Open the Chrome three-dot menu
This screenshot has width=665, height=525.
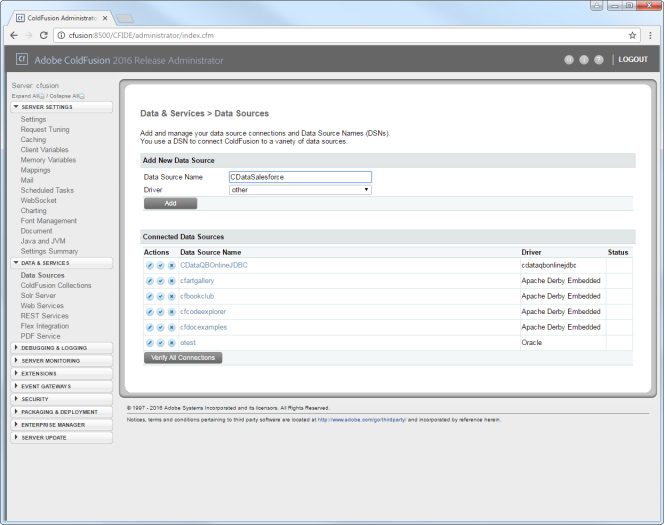pyautogui.click(x=651, y=35)
